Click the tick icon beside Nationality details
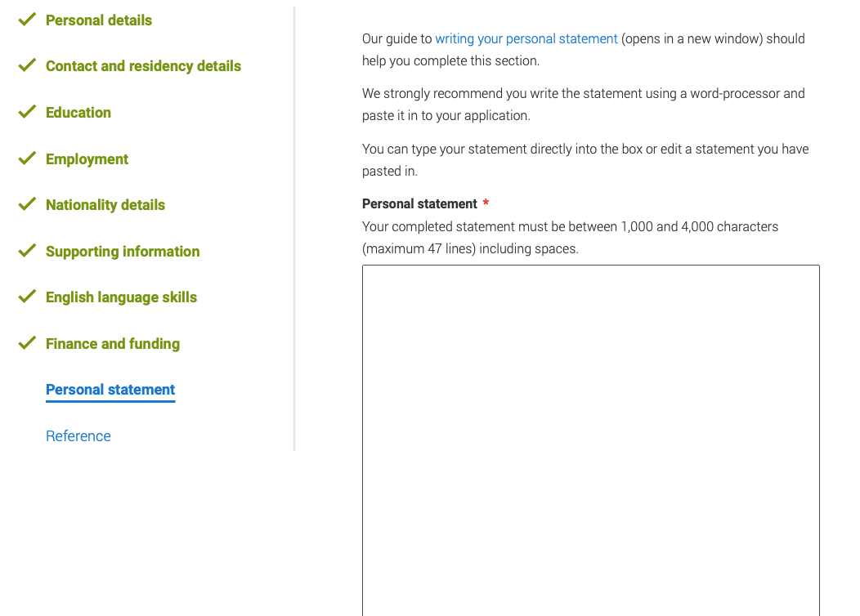 pos(27,204)
